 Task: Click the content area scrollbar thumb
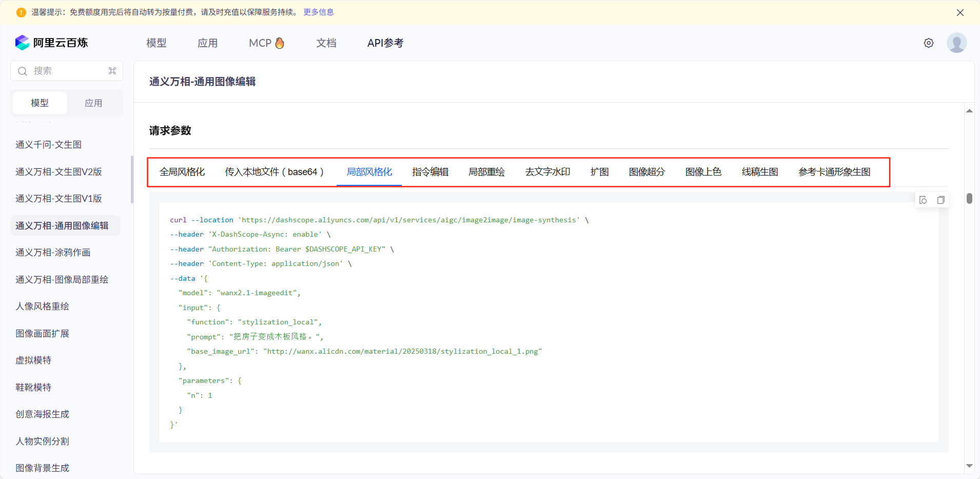pos(969,198)
